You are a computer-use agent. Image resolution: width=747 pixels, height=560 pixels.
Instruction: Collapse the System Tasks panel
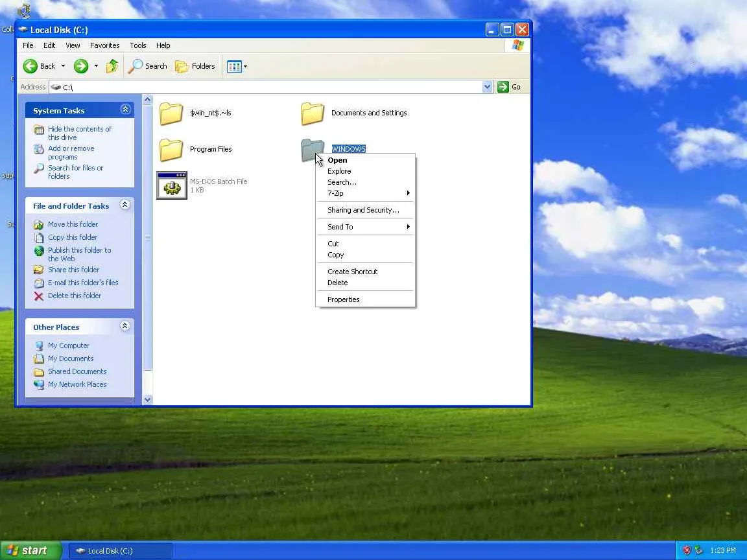pos(125,110)
